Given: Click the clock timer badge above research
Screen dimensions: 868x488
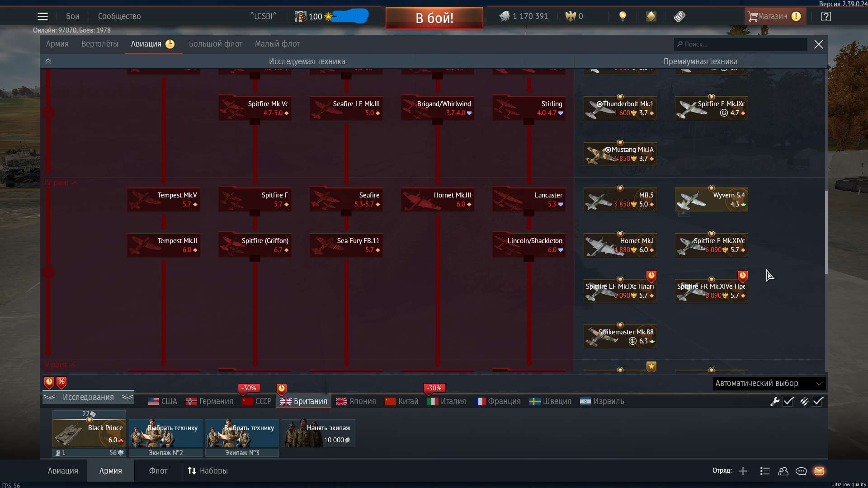Looking at the screenshot, I should tap(49, 383).
